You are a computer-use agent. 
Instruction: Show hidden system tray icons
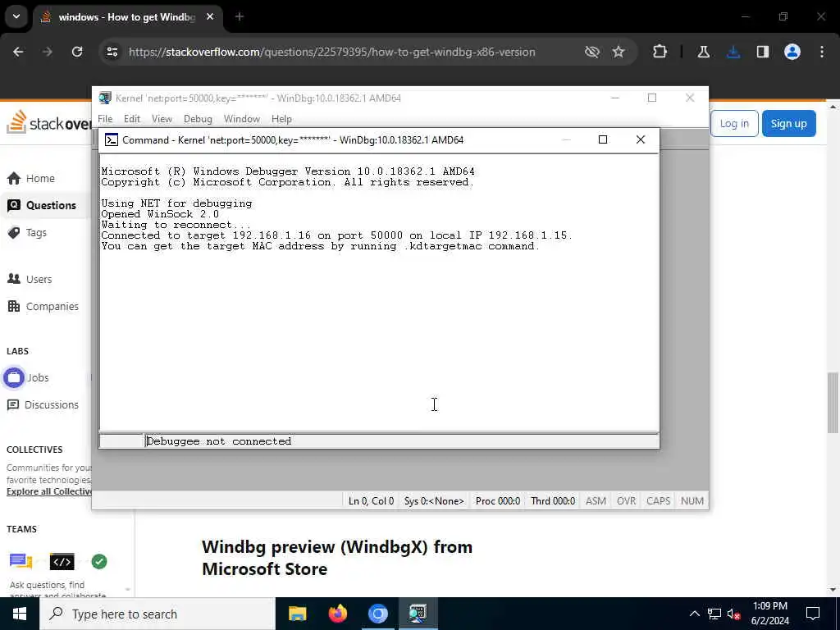click(x=694, y=614)
